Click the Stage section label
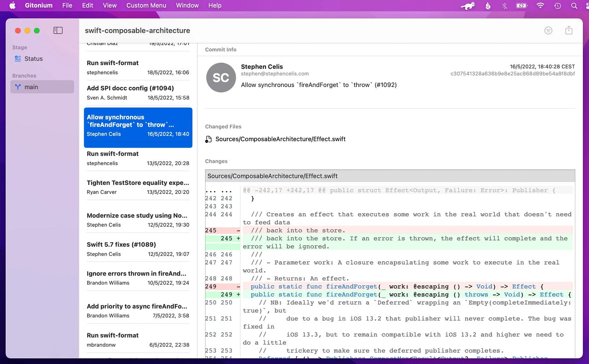589x364 pixels. (x=19, y=47)
